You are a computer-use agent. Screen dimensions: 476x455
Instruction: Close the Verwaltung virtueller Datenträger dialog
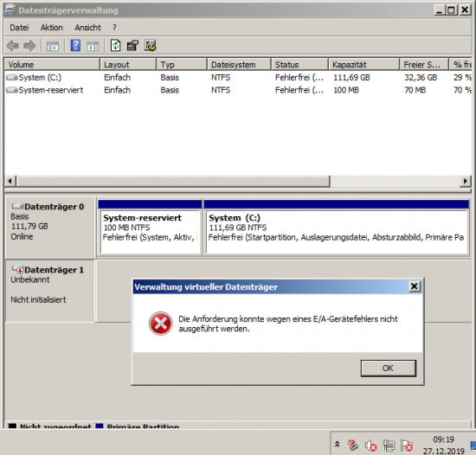point(415,286)
